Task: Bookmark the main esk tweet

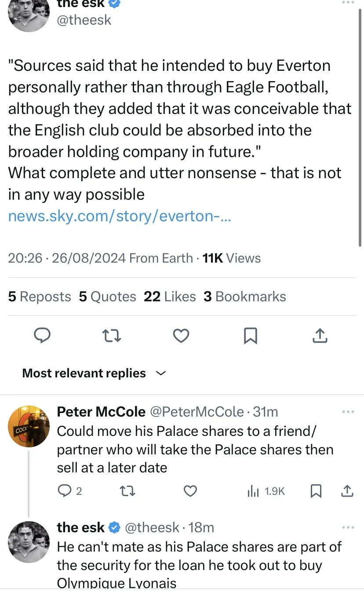Action: [x=250, y=336]
